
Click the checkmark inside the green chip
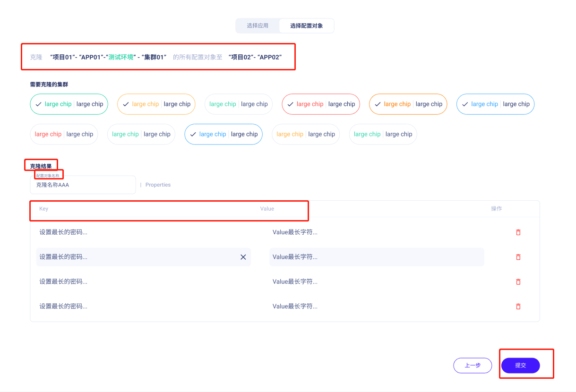39,104
